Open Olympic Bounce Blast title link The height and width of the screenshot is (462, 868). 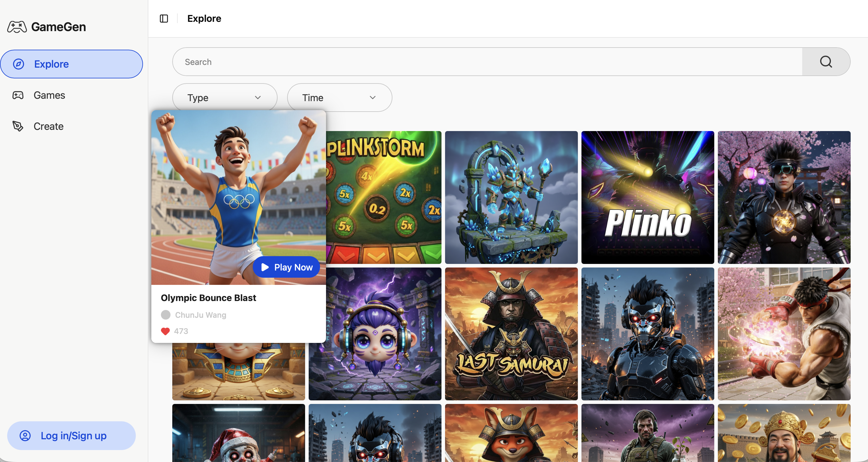[x=208, y=298]
